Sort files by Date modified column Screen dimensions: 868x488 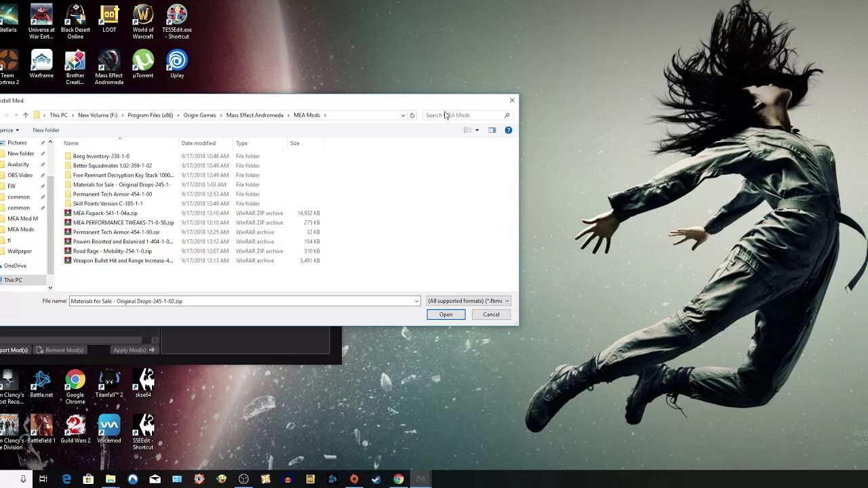[x=205, y=143]
